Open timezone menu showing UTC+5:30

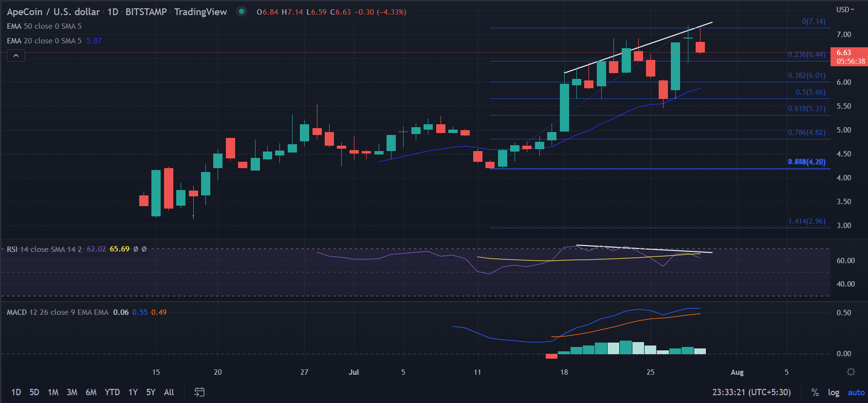click(x=751, y=392)
